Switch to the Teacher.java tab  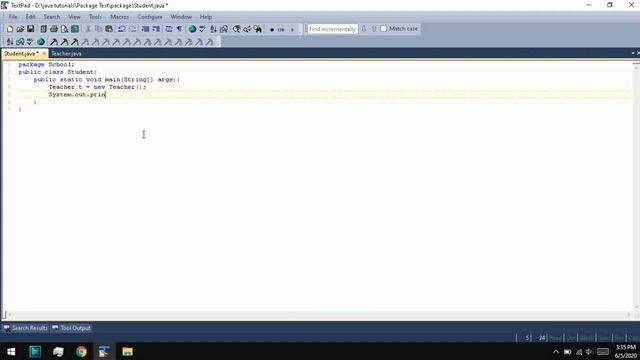pyautogui.click(x=66, y=53)
